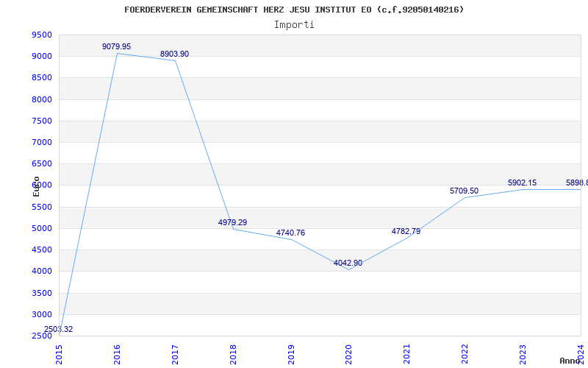Click the 2015 x-axis label
This screenshot has height=368, width=588.
[59, 354]
